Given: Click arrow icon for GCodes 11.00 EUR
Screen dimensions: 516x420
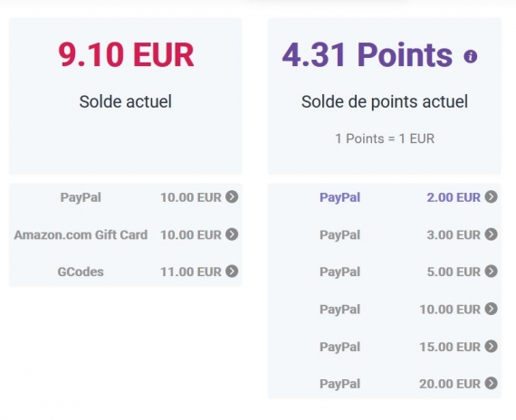Looking at the screenshot, I should click(x=232, y=272).
